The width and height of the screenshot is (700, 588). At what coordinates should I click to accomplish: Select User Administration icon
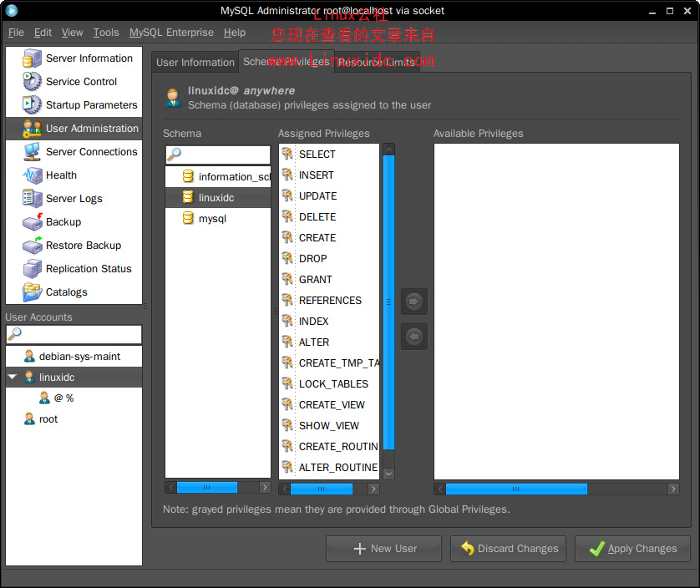(x=32, y=129)
